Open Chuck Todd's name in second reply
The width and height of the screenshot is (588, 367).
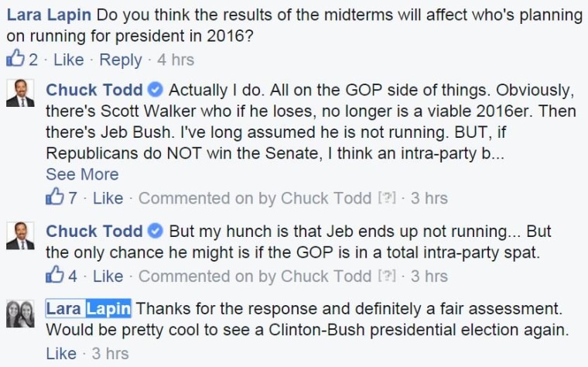pos(94,232)
